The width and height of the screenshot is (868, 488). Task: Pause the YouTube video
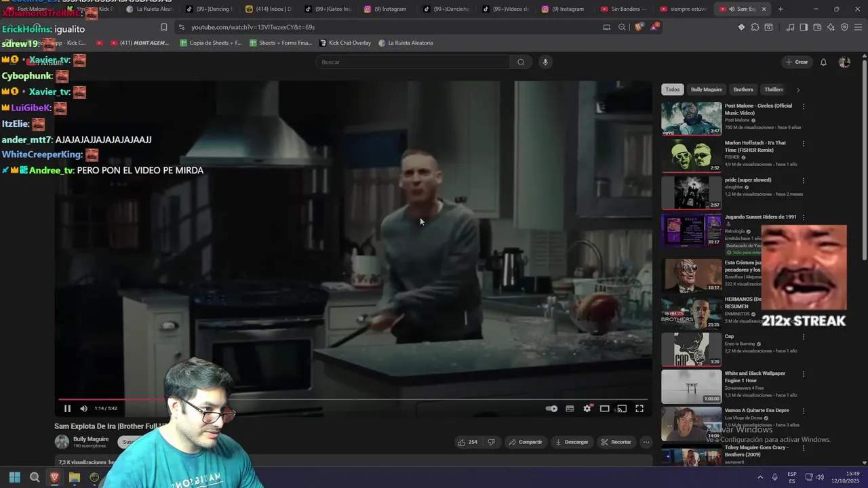click(67, 409)
